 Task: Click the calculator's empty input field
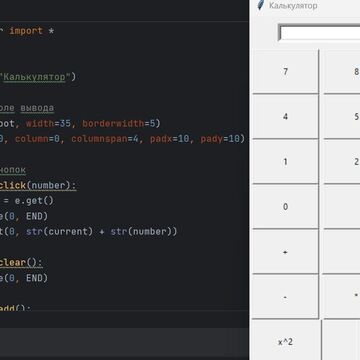319,33
